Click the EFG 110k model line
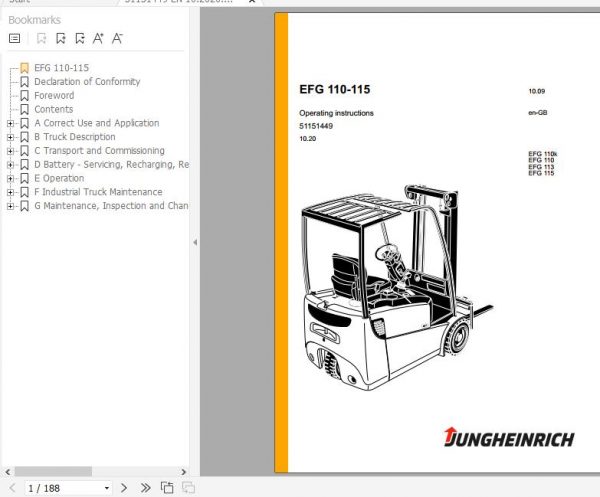600x497 pixels. tap(543, 154)
